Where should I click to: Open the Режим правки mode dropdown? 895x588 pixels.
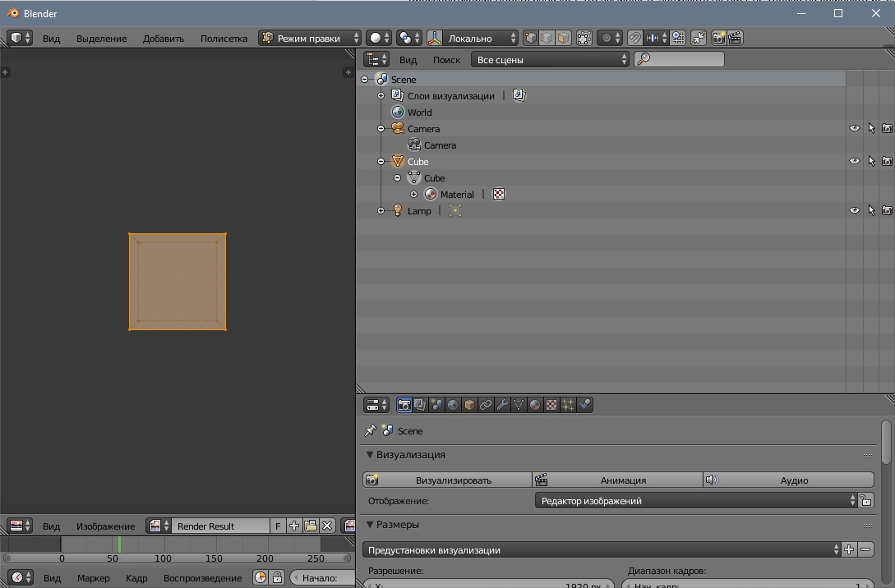click(310, 38)
